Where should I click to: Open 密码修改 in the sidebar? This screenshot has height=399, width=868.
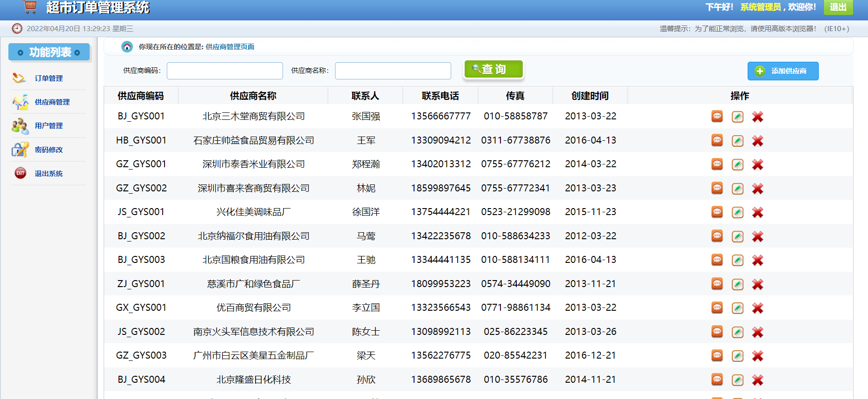click(x=48, y=150)
